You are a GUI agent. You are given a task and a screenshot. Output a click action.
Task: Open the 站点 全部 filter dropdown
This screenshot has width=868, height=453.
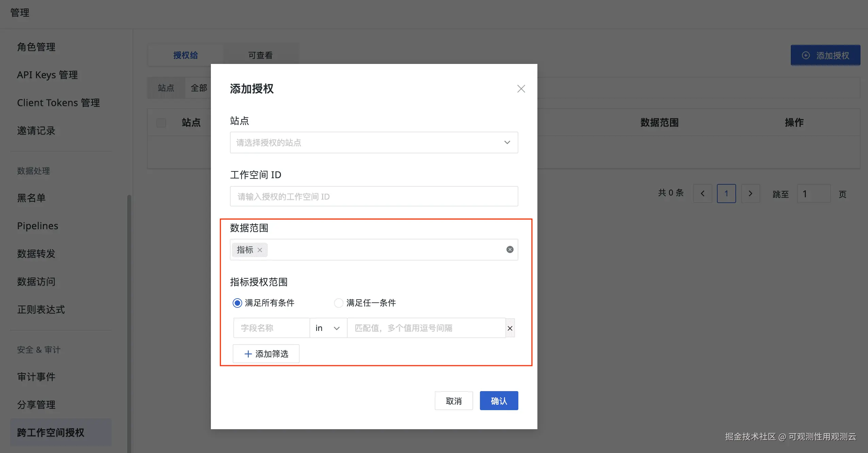click(199, 88)
